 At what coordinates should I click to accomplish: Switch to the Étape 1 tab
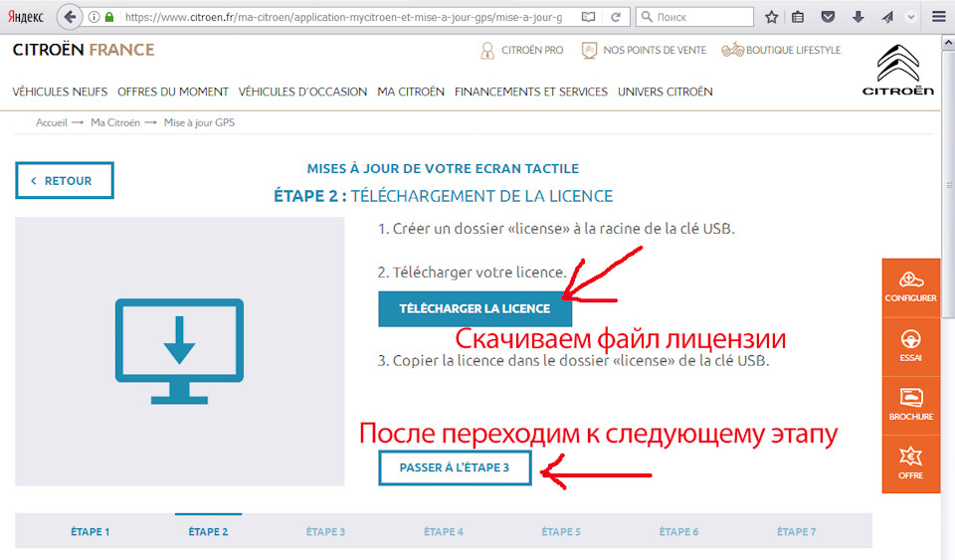point(91,531)
